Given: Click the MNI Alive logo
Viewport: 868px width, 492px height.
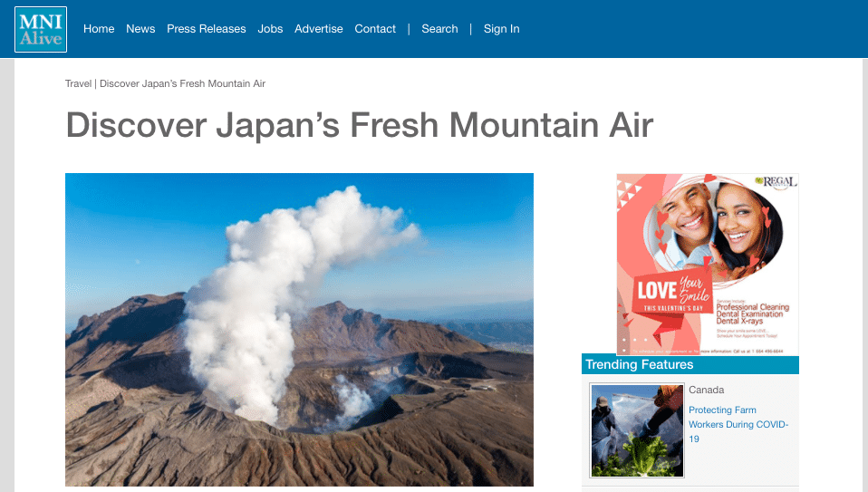Looking at the screenshot, I should [x=41, y=29].
